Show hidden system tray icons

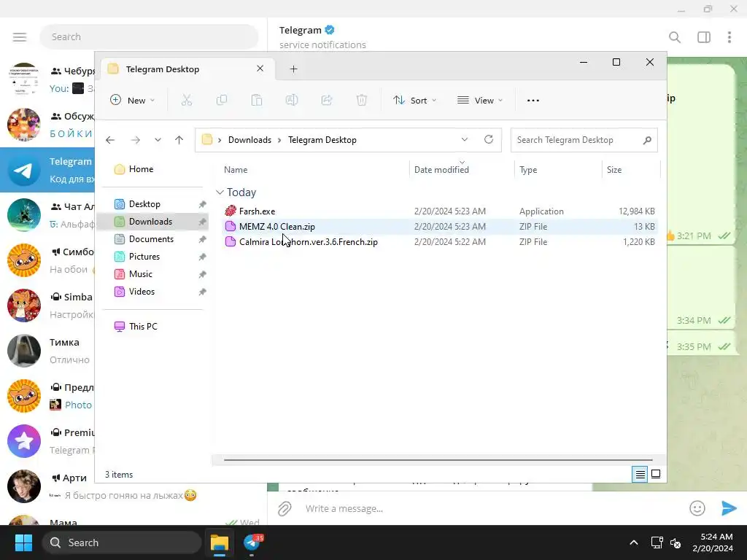pos(634,542)
